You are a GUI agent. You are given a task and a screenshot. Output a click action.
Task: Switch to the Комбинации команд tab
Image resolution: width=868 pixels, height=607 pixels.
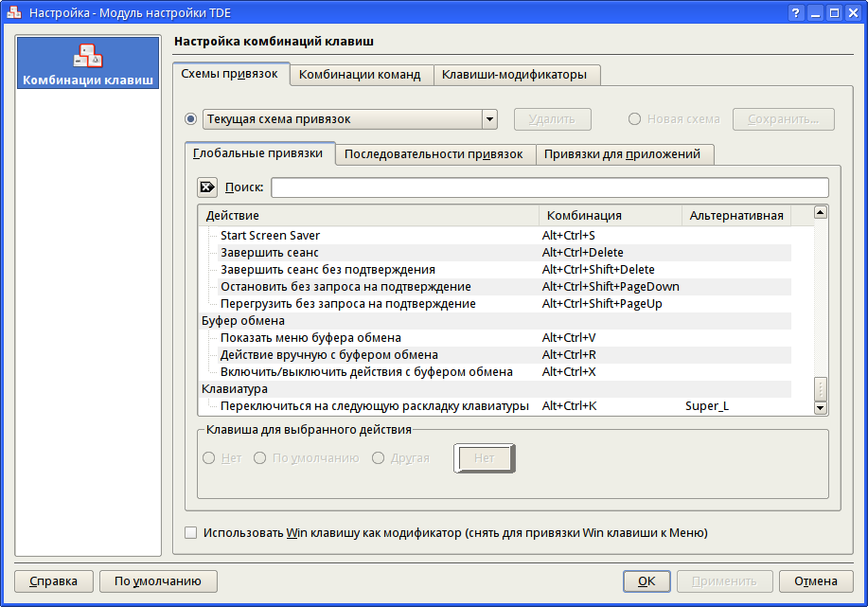click(360, 75)
